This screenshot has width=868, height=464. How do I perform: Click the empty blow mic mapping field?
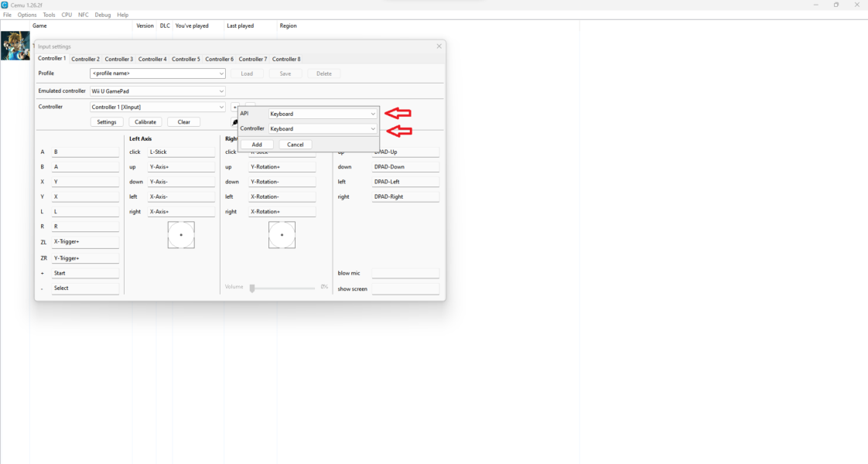tap(406, 273)
